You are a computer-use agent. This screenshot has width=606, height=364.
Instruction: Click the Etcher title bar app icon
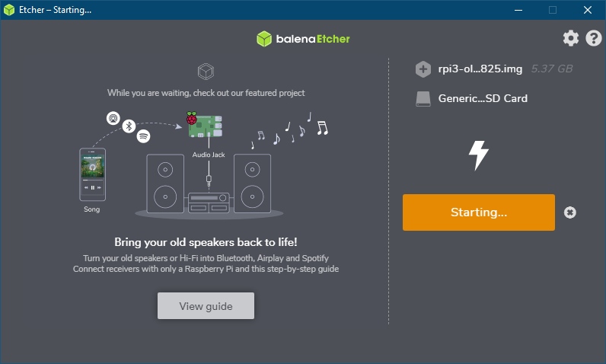tap(10, 10)
